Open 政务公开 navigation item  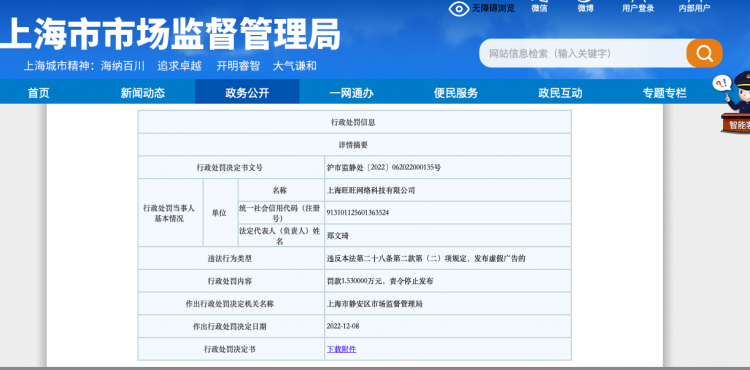[x=247, y=92]
